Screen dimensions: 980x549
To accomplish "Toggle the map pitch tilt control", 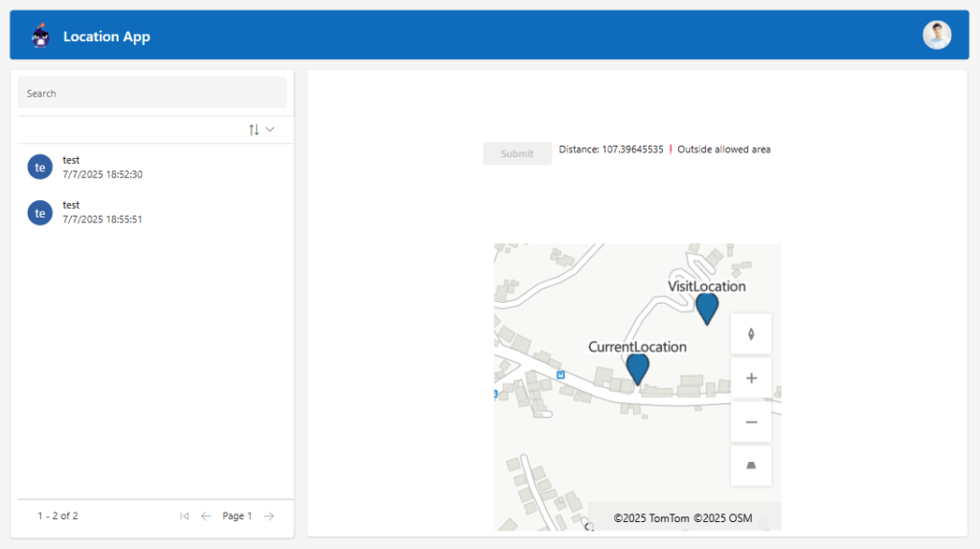I will click(x=751, y=467).
